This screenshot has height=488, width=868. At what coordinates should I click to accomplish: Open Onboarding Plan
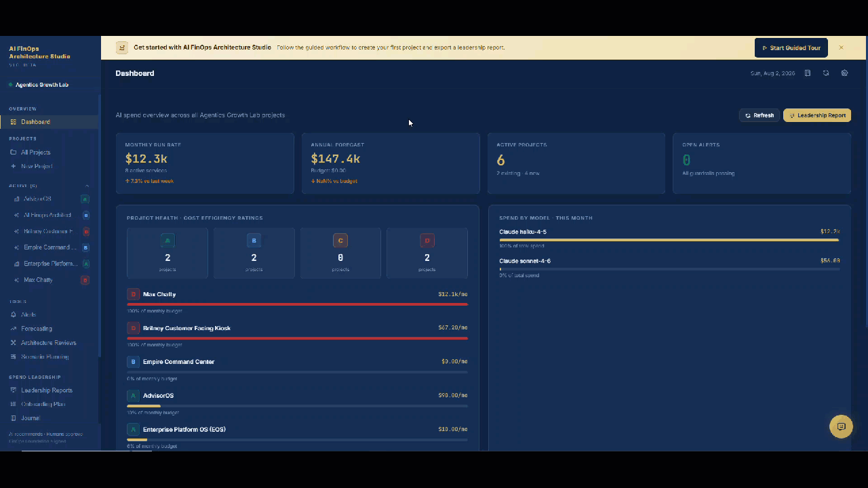pyautogui.click(x=50, y=404)
